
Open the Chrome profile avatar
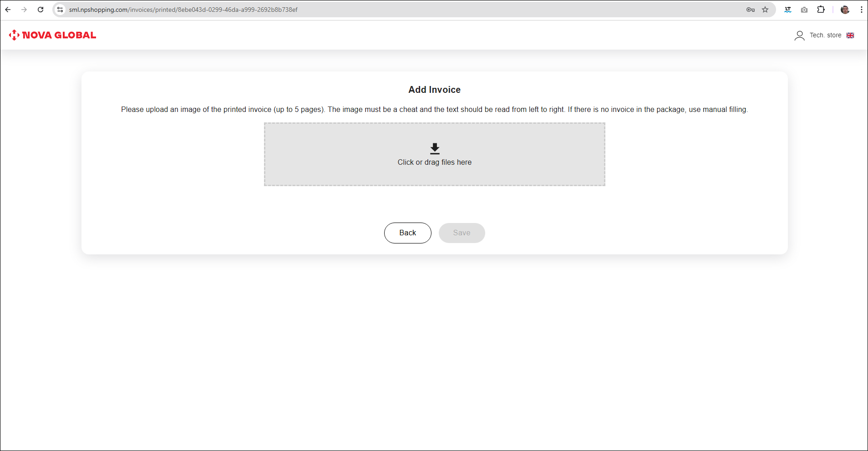tap(845, 10)
